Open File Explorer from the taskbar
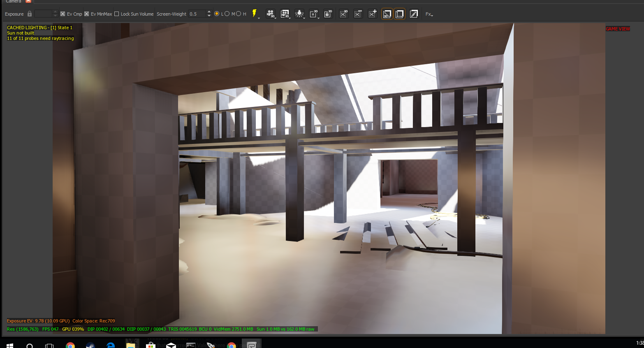 [x=131, y=345]
